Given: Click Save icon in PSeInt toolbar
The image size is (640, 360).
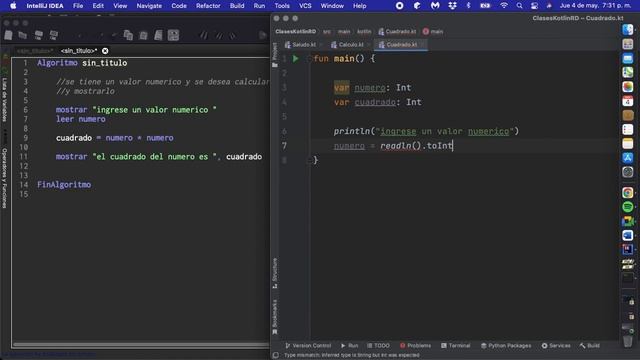Looking at the screenshot, I should (38, 35).
